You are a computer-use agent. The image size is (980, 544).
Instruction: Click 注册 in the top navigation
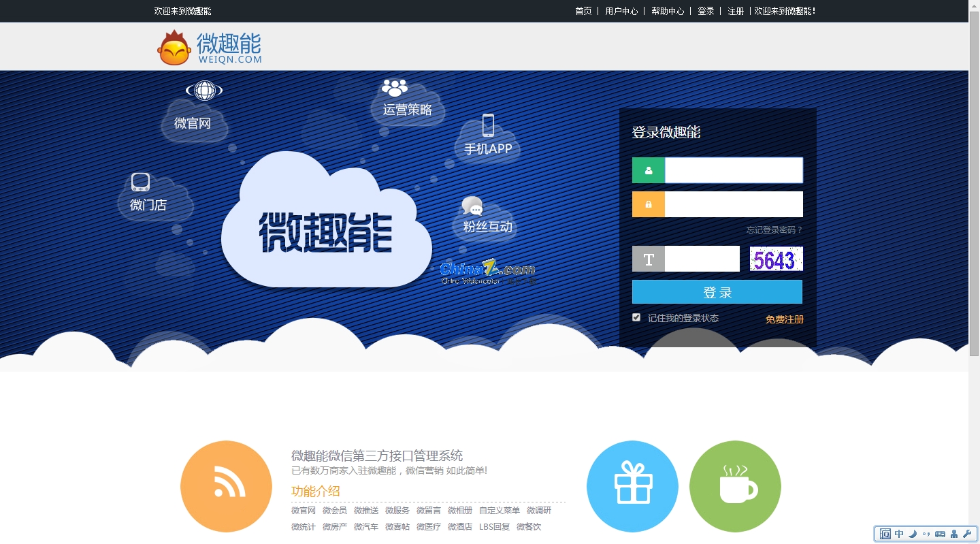(736, 11)
